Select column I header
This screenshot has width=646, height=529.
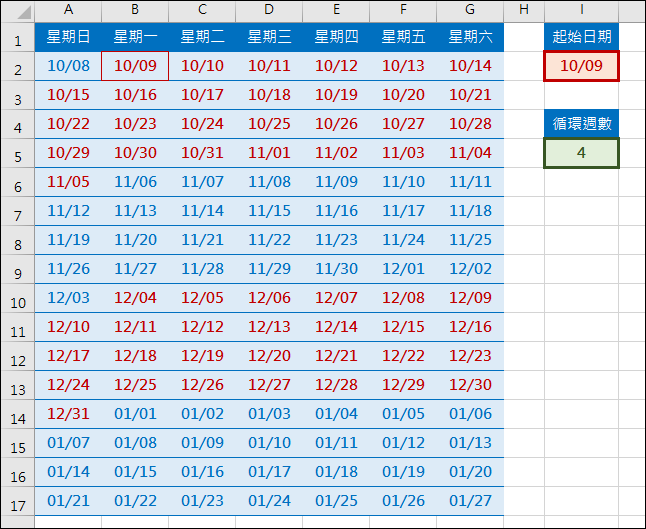tap(581, 10)
